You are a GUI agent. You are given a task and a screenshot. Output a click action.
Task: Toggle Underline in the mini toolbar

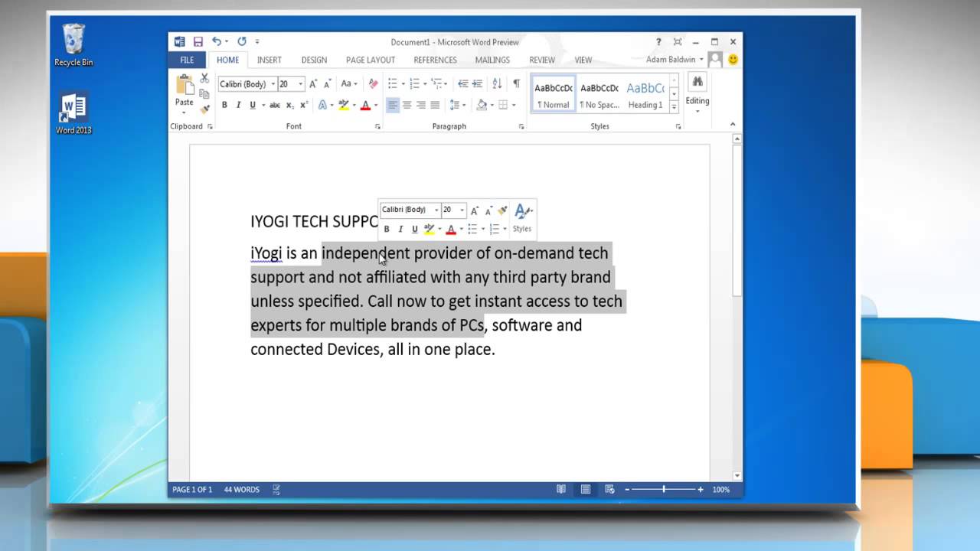pos(414,229)
